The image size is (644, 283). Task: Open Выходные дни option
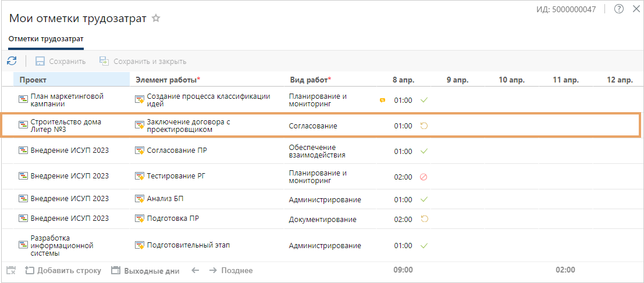pos(145,270)
